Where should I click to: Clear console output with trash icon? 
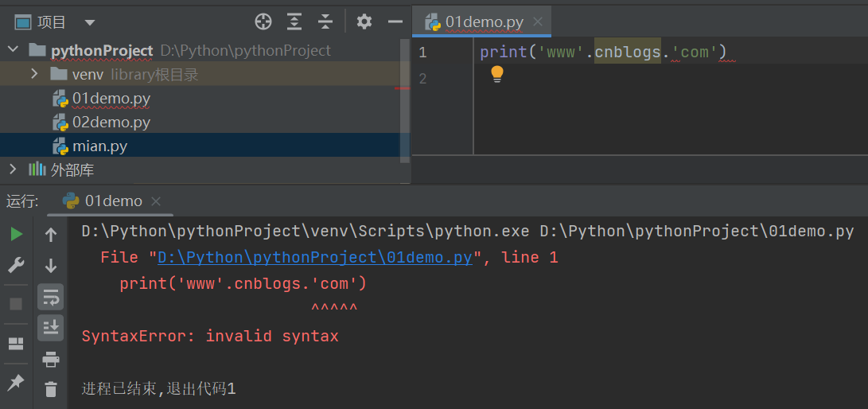(51, 389)
